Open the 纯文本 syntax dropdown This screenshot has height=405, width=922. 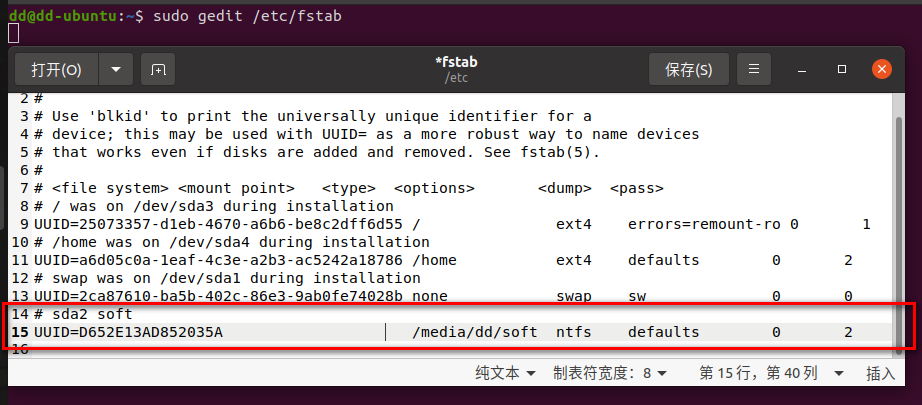pyautogui.click(x=505, y=373)
